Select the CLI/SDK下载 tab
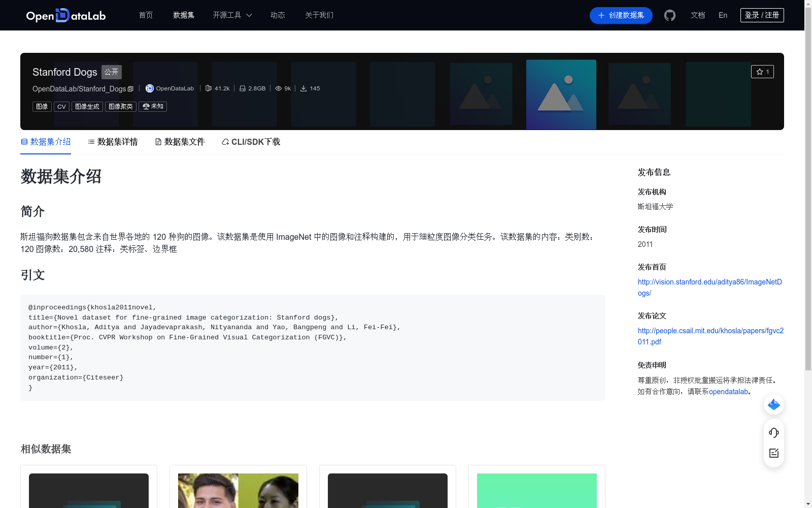This screenshot has height=508, width=812. [251, 142]
